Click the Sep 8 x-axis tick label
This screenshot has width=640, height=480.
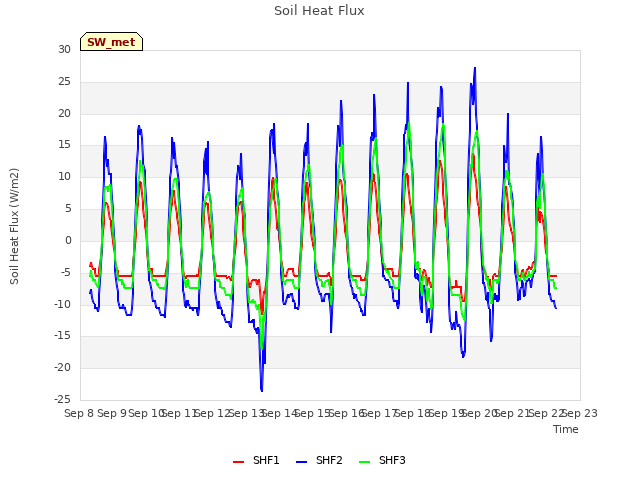coord(79,413)
